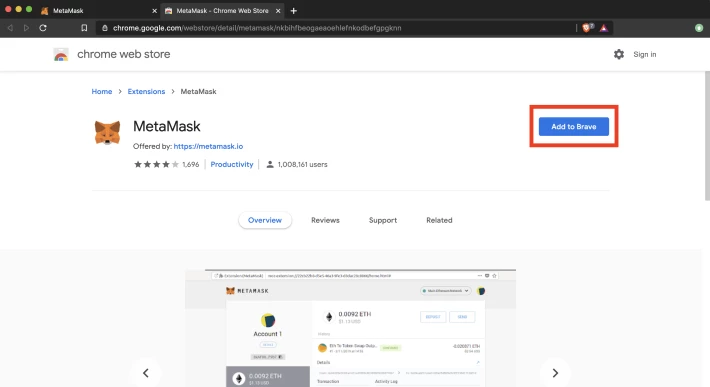Switch to the first MetaMask browser tab
Screen dimensions: 710x387
[x=98, y=10]
